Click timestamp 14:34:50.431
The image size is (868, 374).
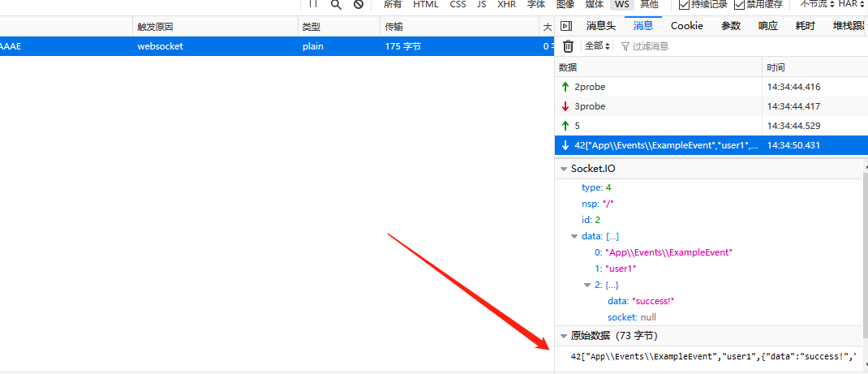(x=793, y=145)
